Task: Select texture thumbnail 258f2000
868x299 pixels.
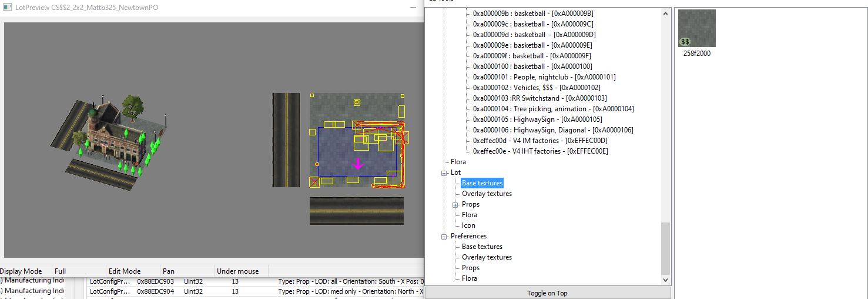Action: [x=697, y=28]
